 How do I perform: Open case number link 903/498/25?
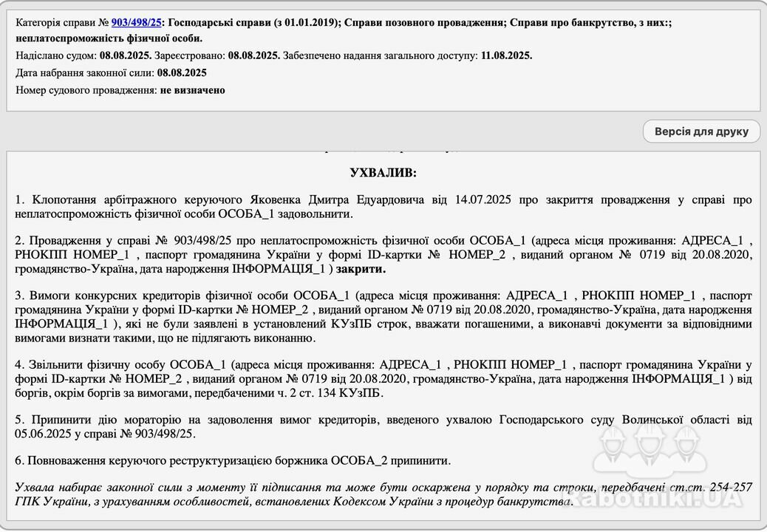[x=136, y=23]
